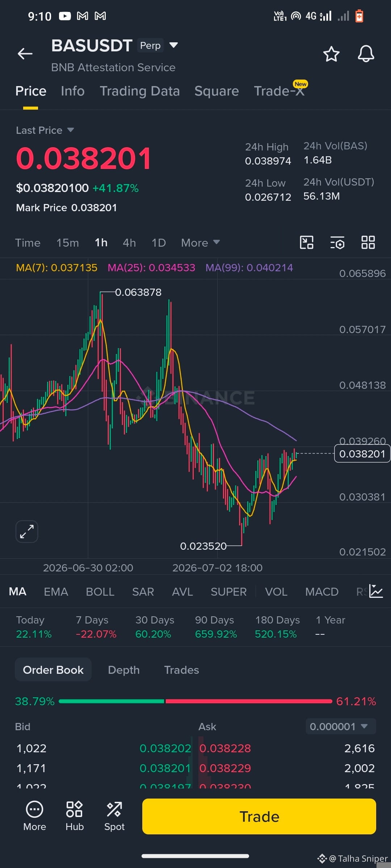Toggle the BOLL indicator
This screenshot has height=868, width=391.
[x=100, y=592]
